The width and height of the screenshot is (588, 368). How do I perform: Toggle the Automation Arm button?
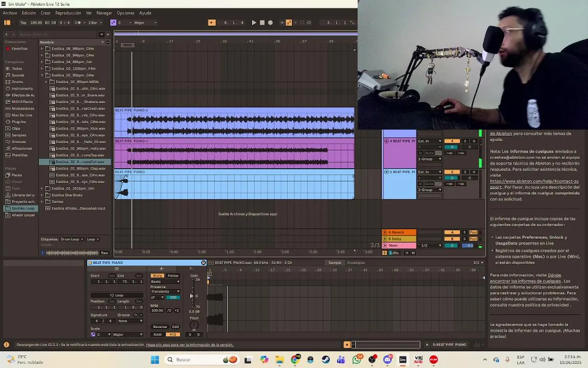click(289, 22)
